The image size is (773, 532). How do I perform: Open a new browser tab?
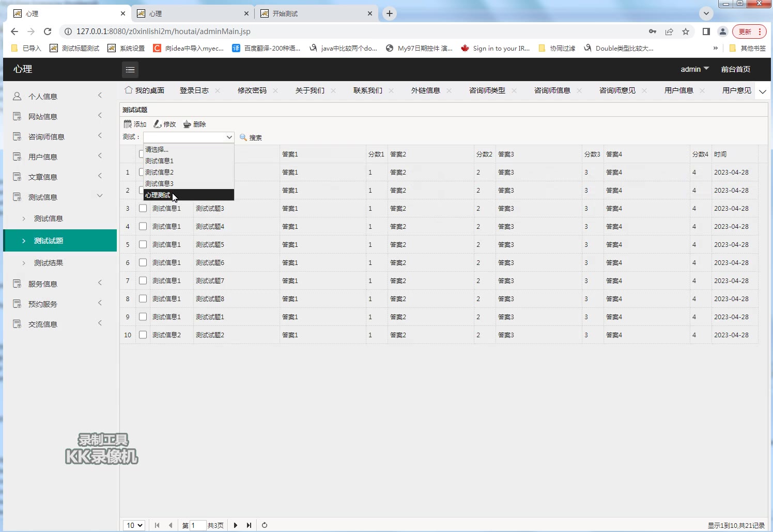coord(390,13)
